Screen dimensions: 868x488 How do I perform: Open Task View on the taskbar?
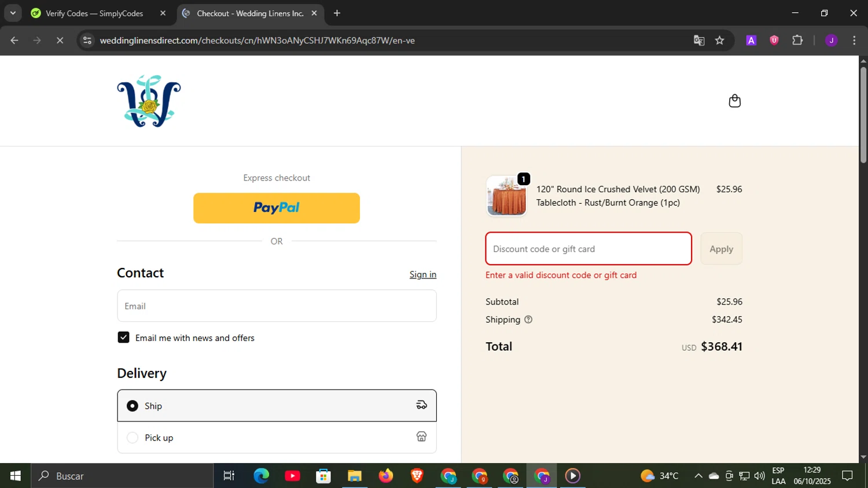click(229, 476)
